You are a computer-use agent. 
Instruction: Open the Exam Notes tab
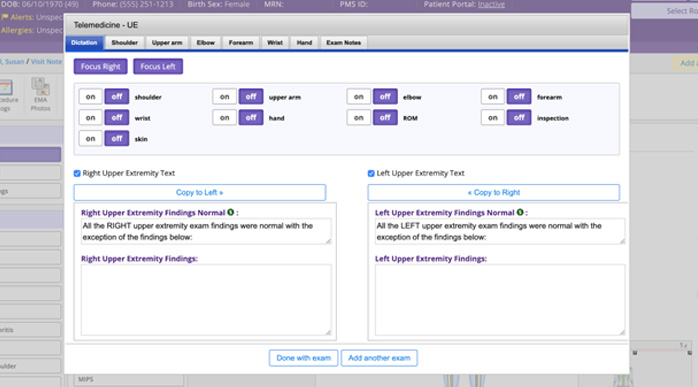point(344,43)
